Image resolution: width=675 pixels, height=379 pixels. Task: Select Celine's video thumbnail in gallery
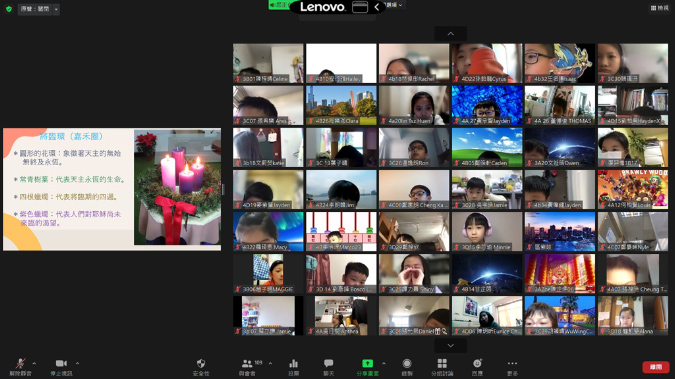pyautogui.click(x=268, y=63)
